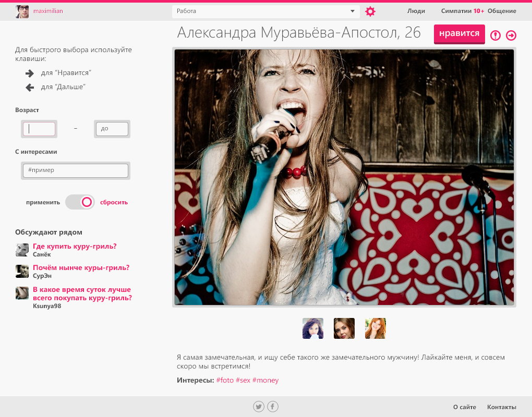Click the right arrow hint for "Нравится"
This screenshot has width=532, height=417.
(30, 73)
